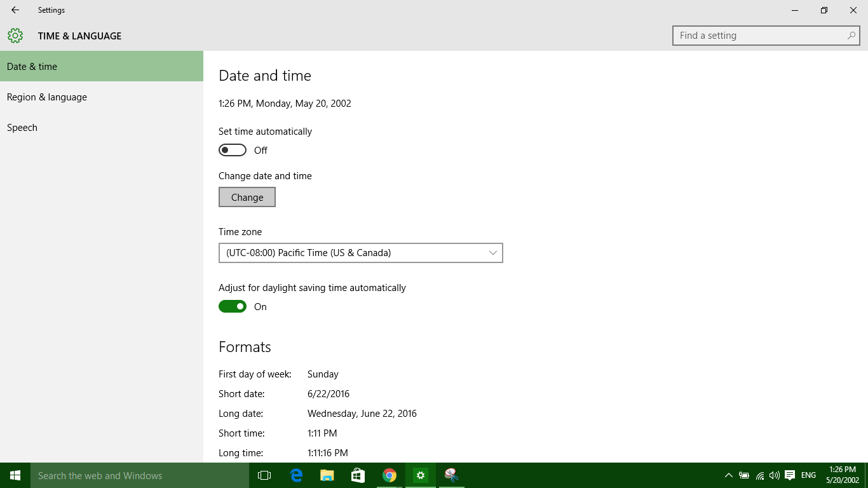Image resolution: width=868 pixels, height=488 pixels.
Task: Click inside the Find a setting search field
Action: (750, 36)
